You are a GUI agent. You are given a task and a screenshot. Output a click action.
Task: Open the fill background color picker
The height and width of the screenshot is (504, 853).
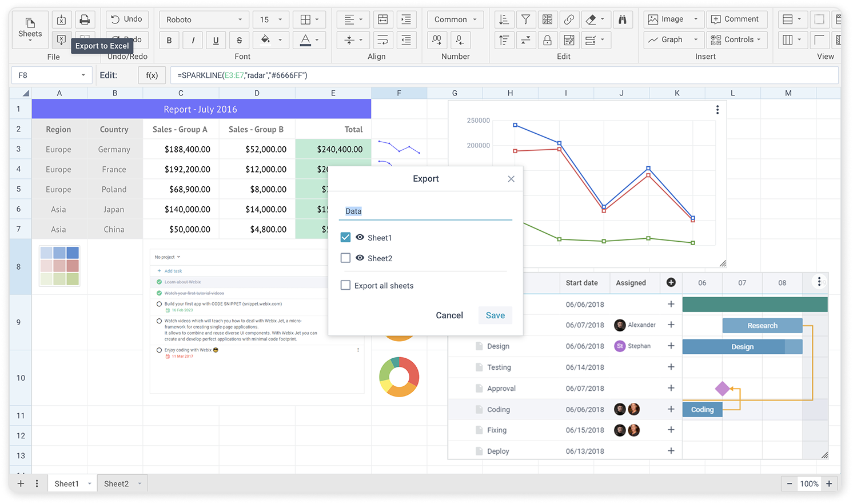point(270,40)
